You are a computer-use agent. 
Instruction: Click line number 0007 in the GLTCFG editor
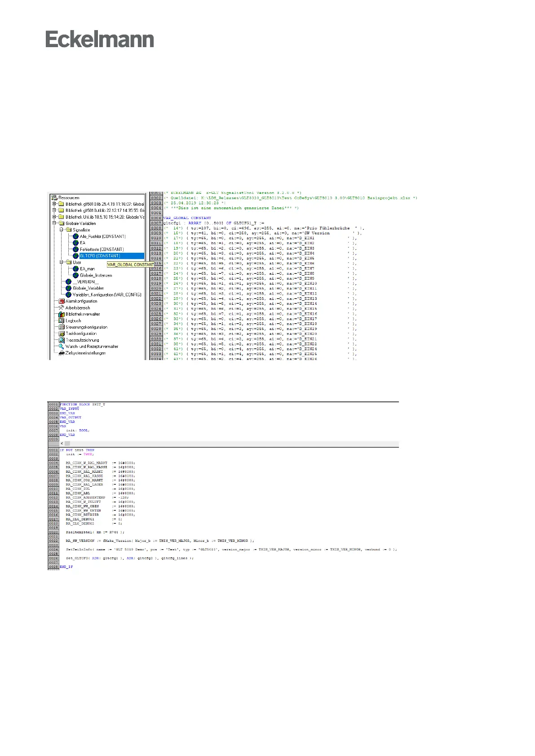point(156,223)
